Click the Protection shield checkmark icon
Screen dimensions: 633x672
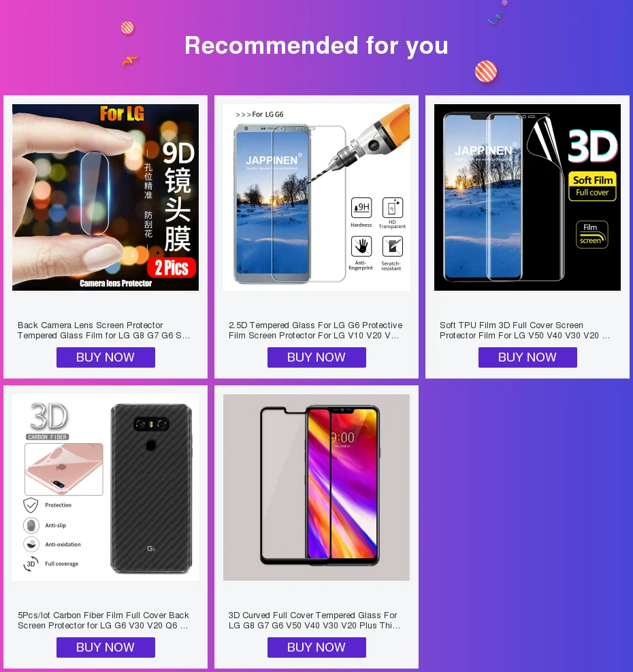[31, 505]
